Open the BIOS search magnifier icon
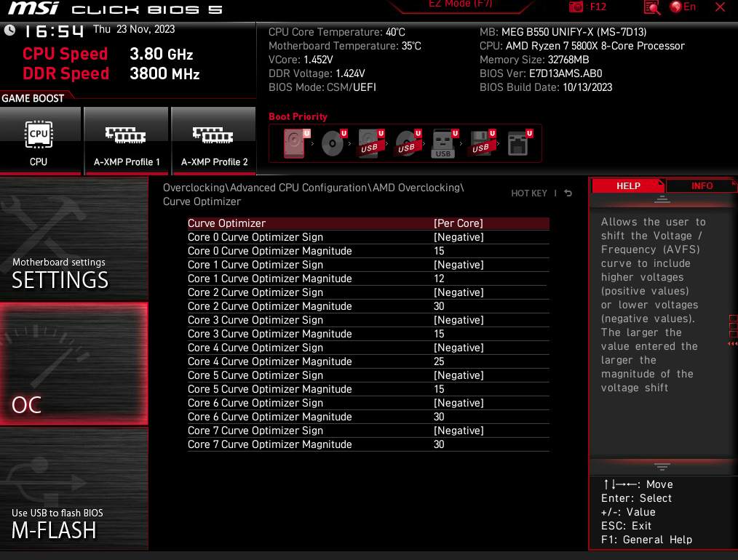Image resolution: width=738 pixels, height=560 pixels. tap(652, 7)
